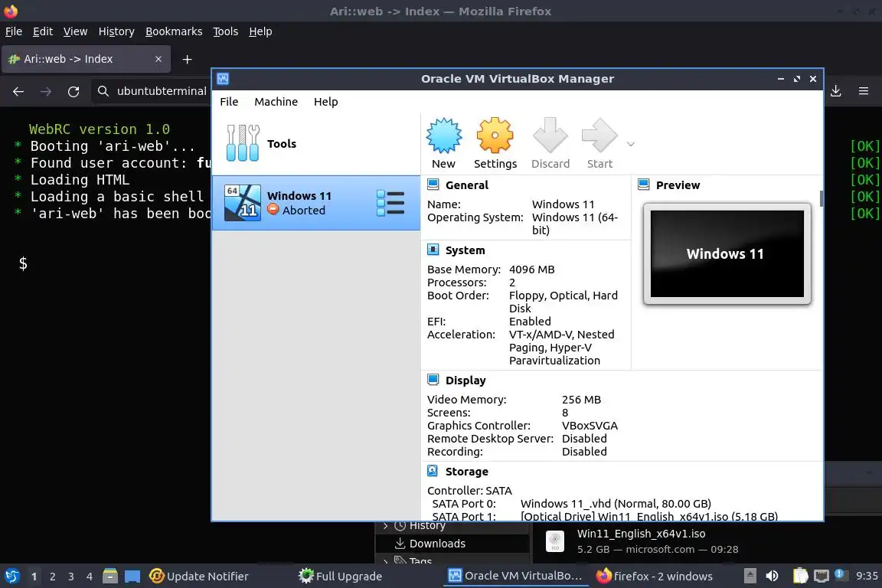Viewport: 882px width, 588px height.
Task: Click the iso file icon in downloads
Action: pos(554,541)
